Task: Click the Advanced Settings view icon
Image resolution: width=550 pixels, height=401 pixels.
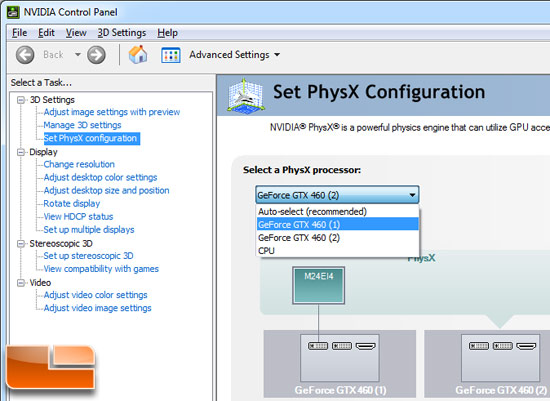Action: 171,55
